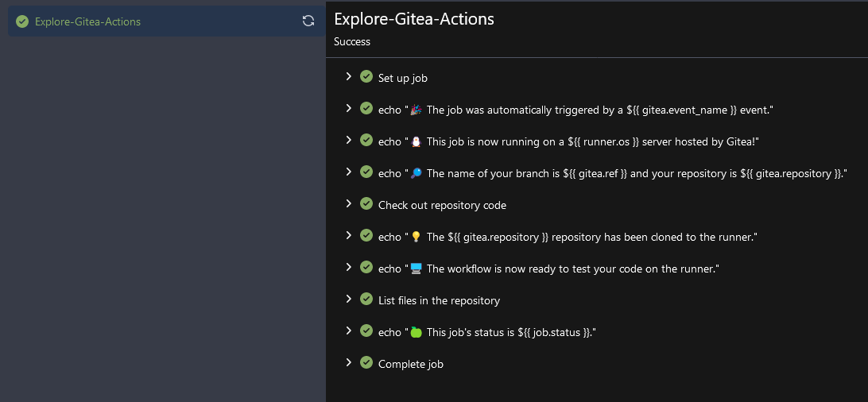Screen dimensions: 868x402
Task: Click text 'repository has been cloned to the runner'
Action: [x=654, y=238]
